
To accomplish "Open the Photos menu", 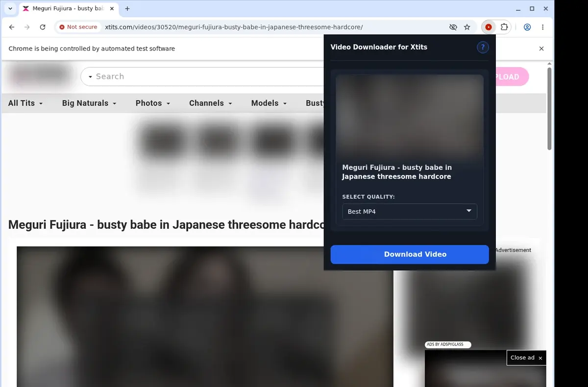I will (x=153, y=103).
